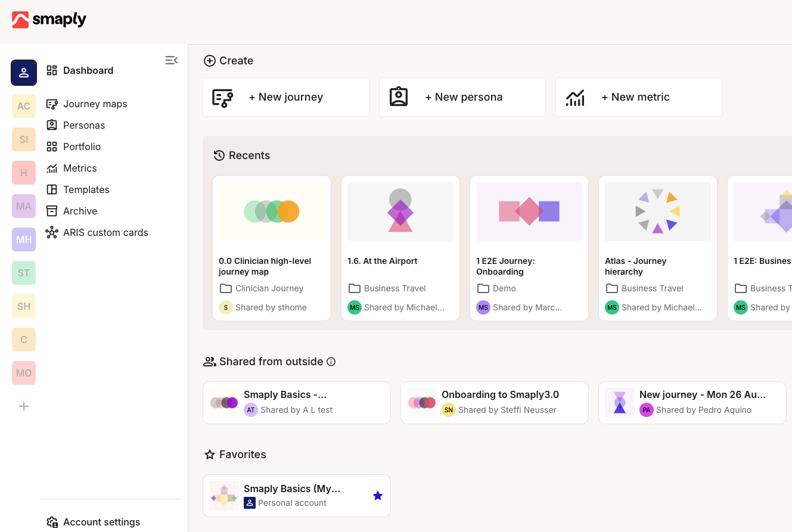This screenshot has width=792, height=532.
Task: Open Onboarding to Smaply3.0 shared journey
Action: coord(495,403)
